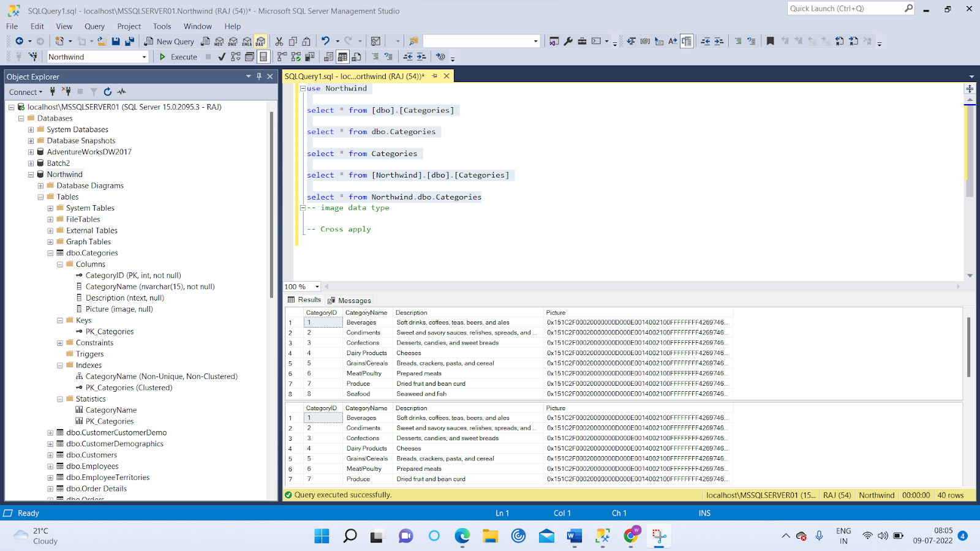Viewport: 980px width, 551px height.
Task: Click the Execute button
Action: tap(178, 57)
